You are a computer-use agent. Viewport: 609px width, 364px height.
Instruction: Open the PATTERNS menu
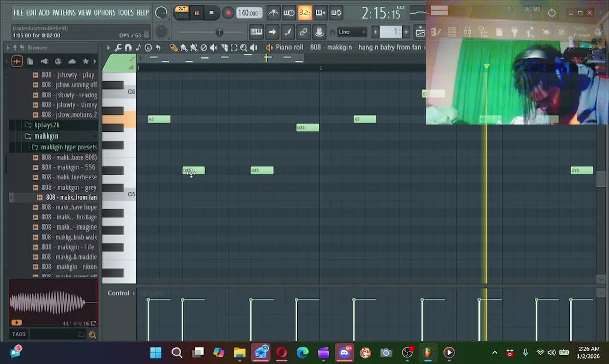[64, 12]
